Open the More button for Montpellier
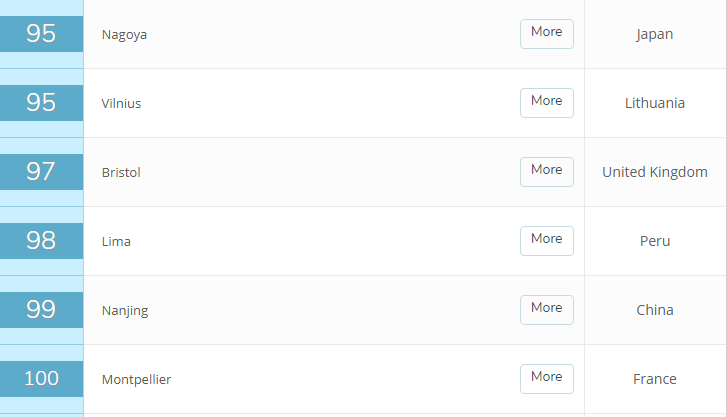 [x=546, y=378]
